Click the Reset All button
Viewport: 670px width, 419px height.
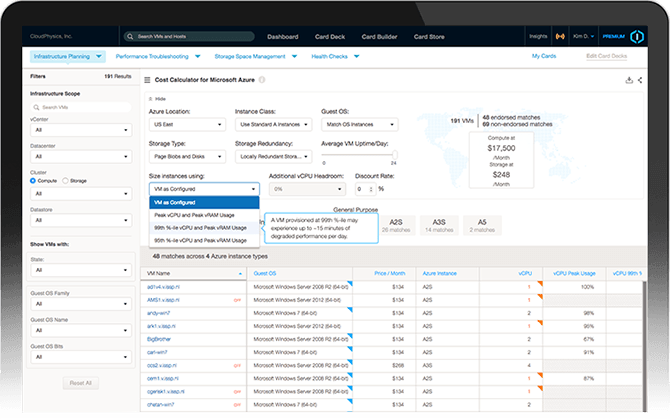pos(81,383)
